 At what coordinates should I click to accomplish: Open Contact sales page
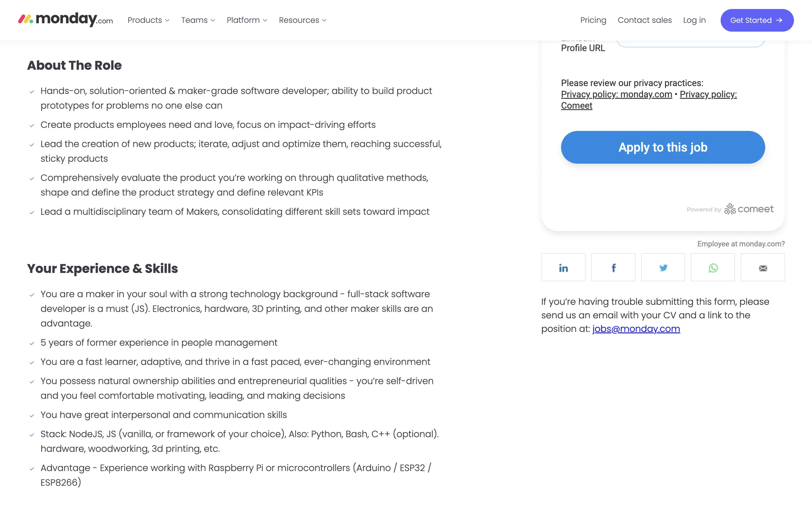[x=645, y=20]
